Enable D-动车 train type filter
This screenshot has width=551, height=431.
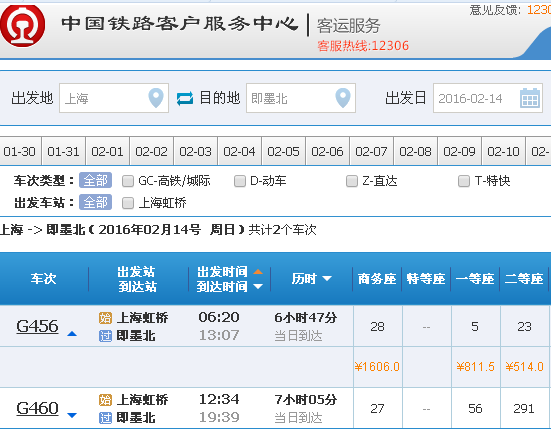coord(240,181)
